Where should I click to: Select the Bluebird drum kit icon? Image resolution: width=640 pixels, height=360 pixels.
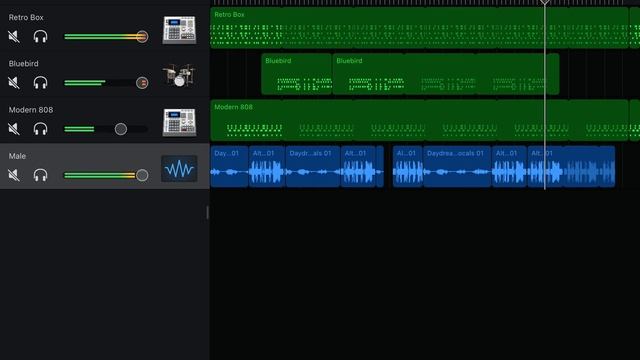(x=179, y=76)
